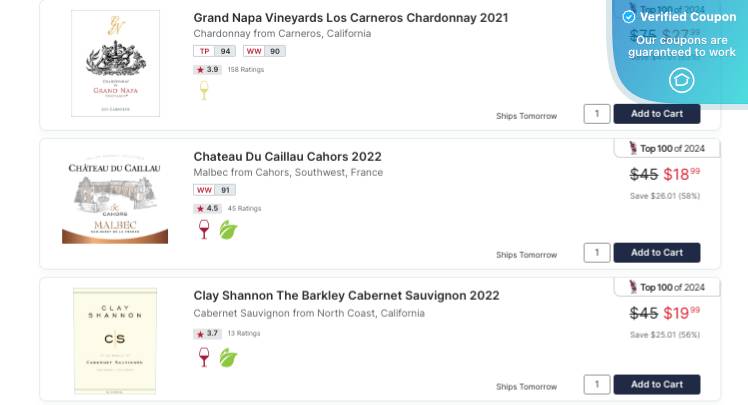
Task: Add Chateau Du Caillau Cahors to cart
Action: [656, 253]
